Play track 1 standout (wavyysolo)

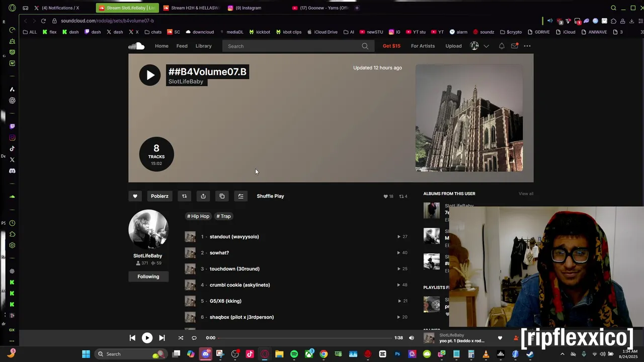[234, 237]
